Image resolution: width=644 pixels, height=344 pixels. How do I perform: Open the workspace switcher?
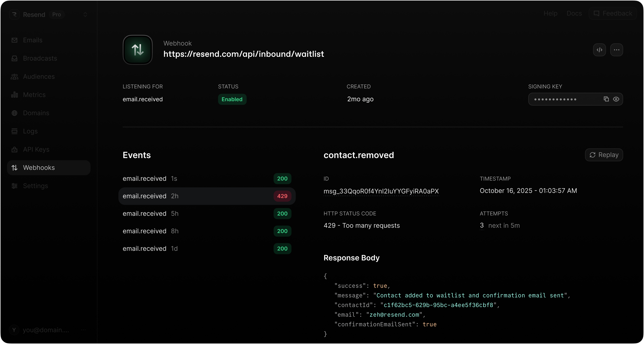(86, 14)
